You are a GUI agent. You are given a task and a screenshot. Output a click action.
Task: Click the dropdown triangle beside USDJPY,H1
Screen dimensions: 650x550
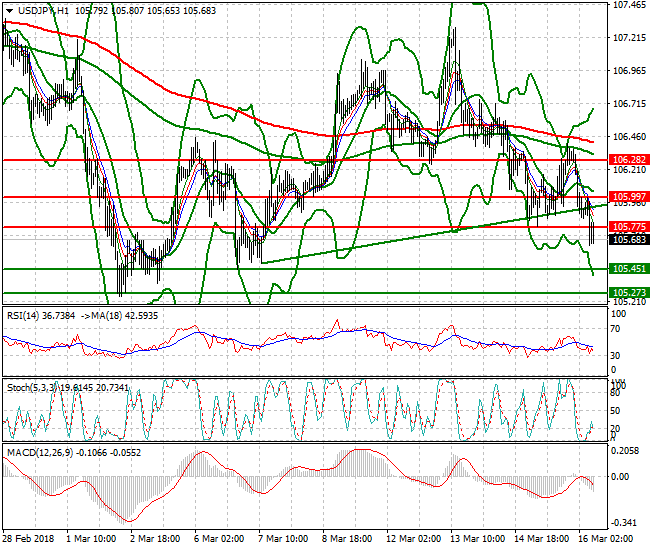click(x=9, y=10)
